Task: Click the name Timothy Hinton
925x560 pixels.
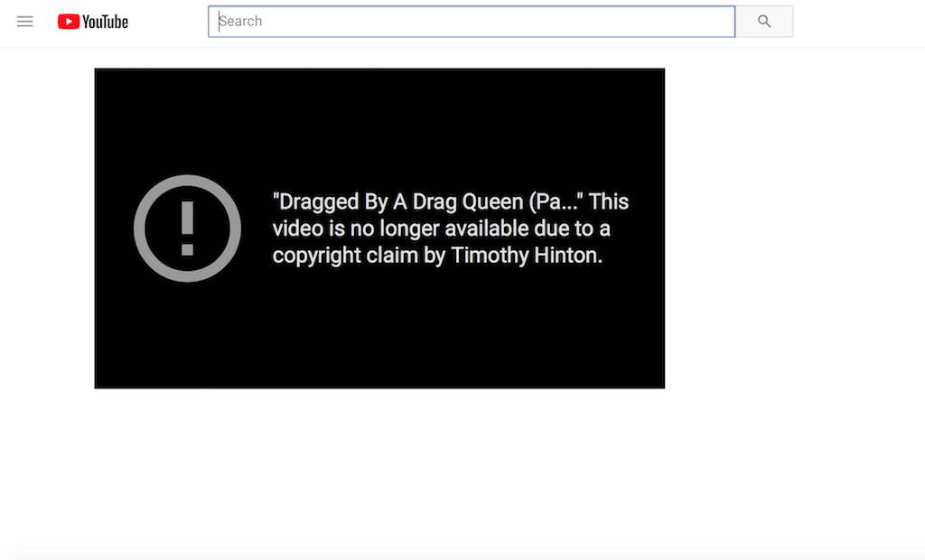Action: pos(526,256)
